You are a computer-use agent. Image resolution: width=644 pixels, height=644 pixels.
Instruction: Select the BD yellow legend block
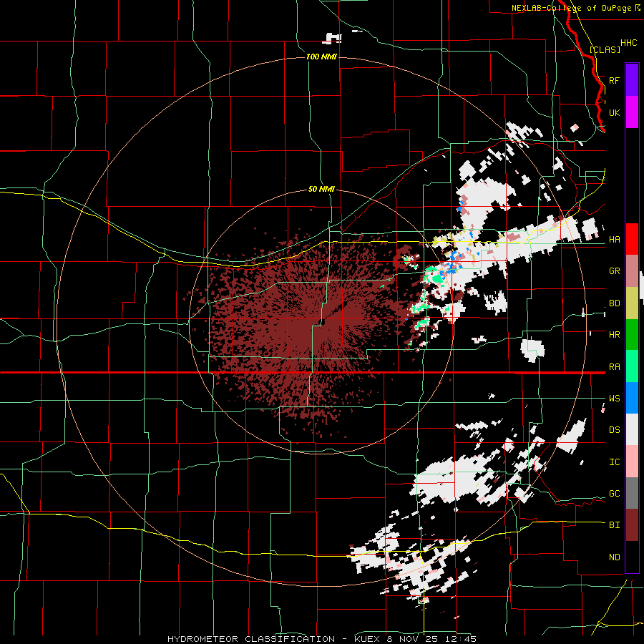tap(632, 303)
